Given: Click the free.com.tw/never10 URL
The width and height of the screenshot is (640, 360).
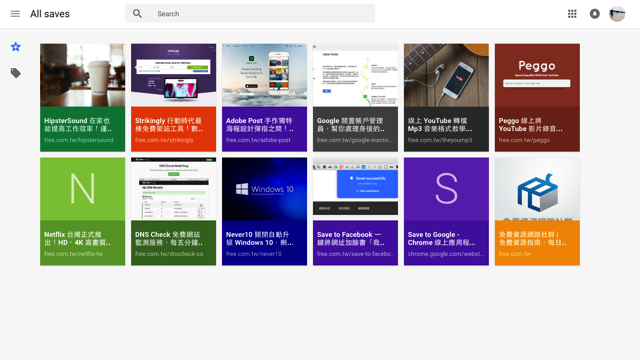Looking at the screenshot, I should [x=254, y=254].
